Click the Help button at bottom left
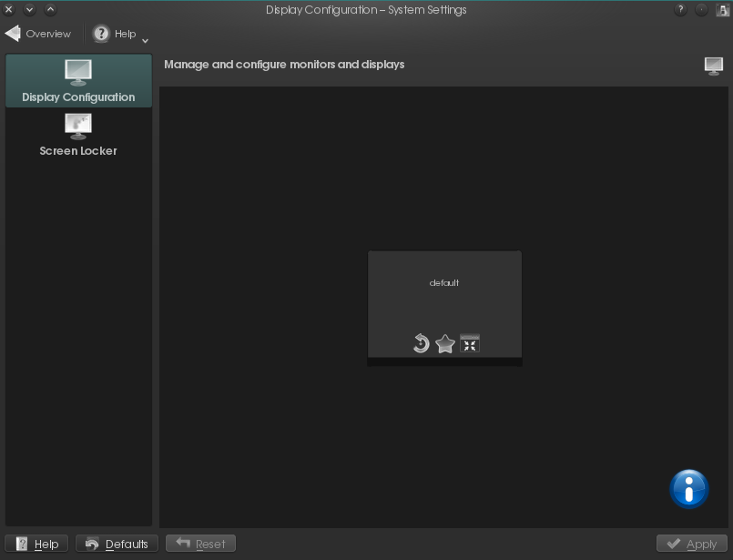This screenshot has width=733, height=560. (37, 544)
